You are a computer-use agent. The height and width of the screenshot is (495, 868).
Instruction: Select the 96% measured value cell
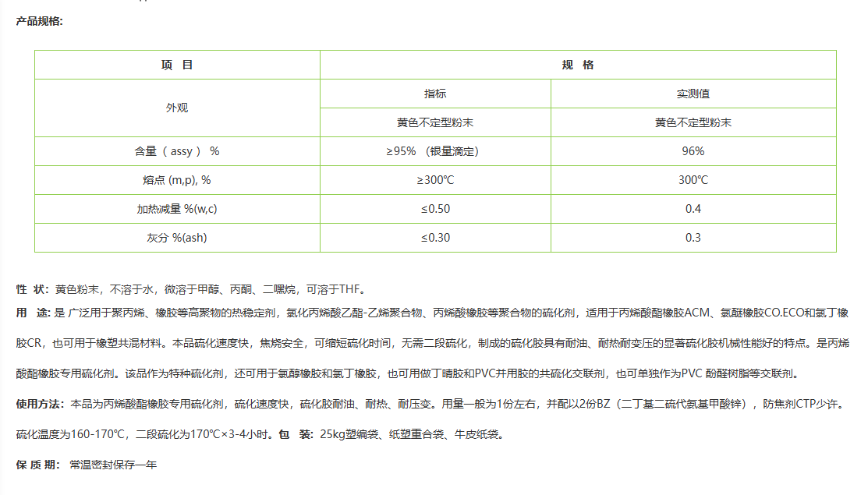click(x=693, y=151)
